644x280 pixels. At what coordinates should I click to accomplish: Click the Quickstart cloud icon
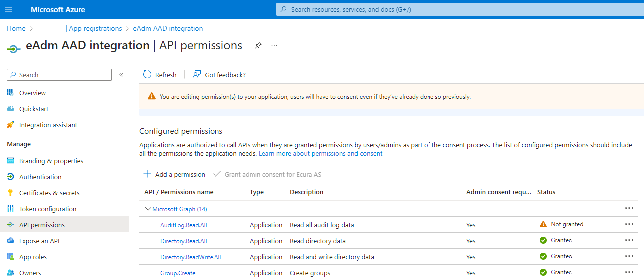tap(10, 109)
